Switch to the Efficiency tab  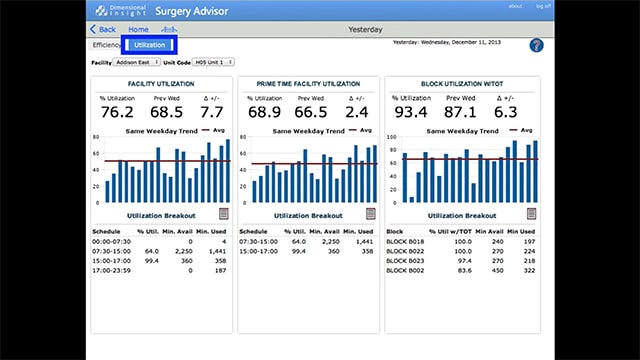point(106,45)
